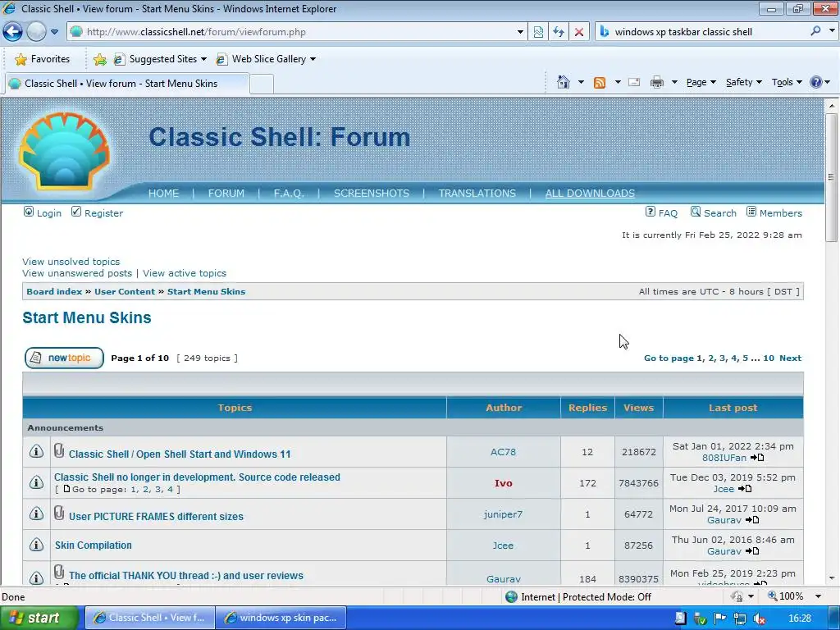Click the Home icon in command bar
840x630 pixels.
pos(563,82)
